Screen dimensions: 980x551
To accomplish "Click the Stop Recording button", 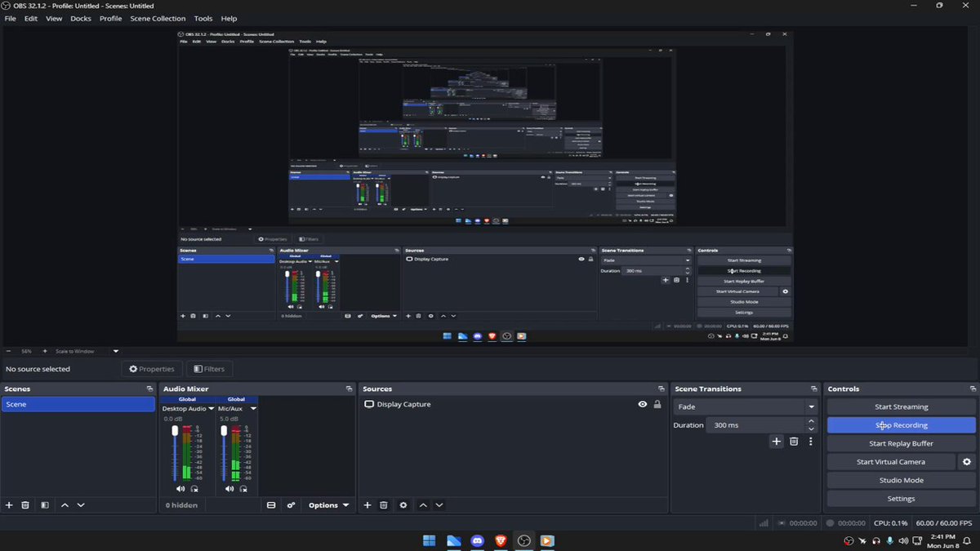I will pyautogui.click(x=902, y=425).
